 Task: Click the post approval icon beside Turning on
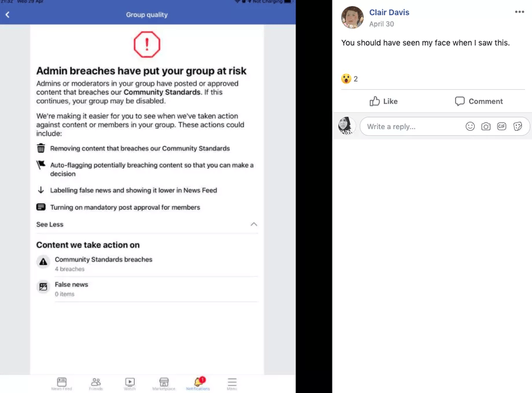click(x=40, y=207)
